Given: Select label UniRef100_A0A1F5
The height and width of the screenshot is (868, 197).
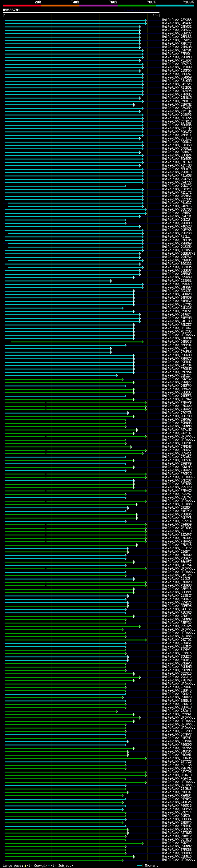Looking at the screenshot, I should point(177,132).
